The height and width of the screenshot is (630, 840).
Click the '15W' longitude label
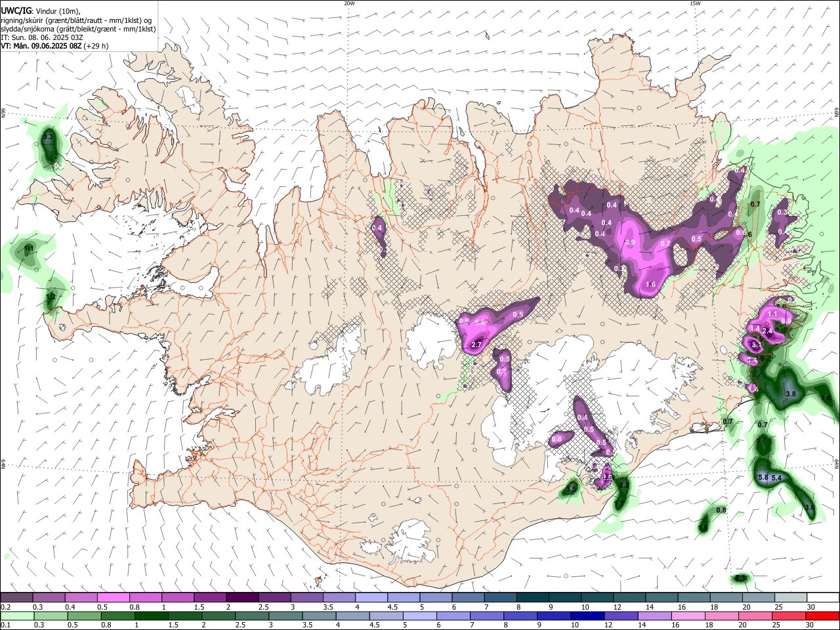click(x=695, y=3)
